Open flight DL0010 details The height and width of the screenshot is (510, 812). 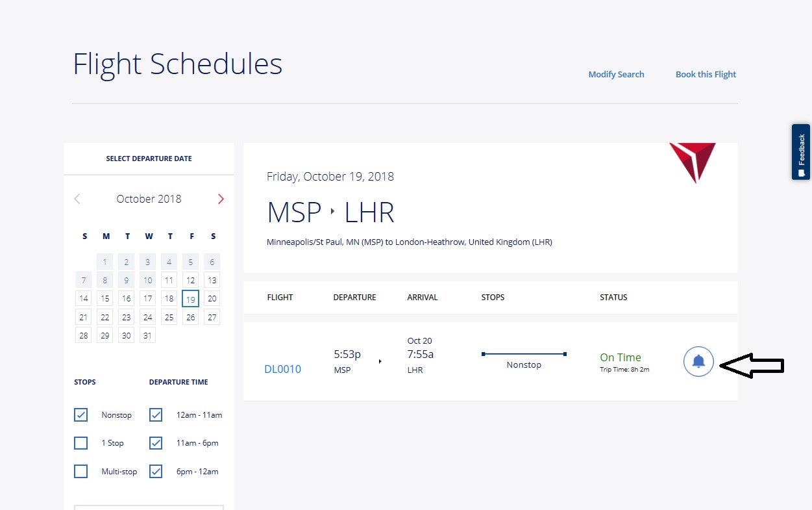tap(282, 369)
